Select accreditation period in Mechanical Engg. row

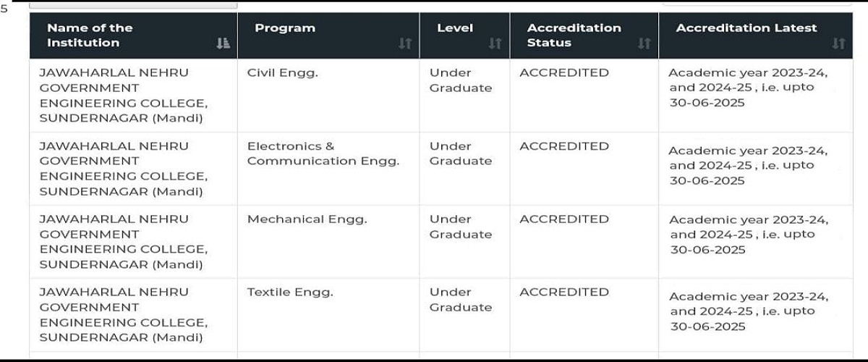[x=749, y=235]
